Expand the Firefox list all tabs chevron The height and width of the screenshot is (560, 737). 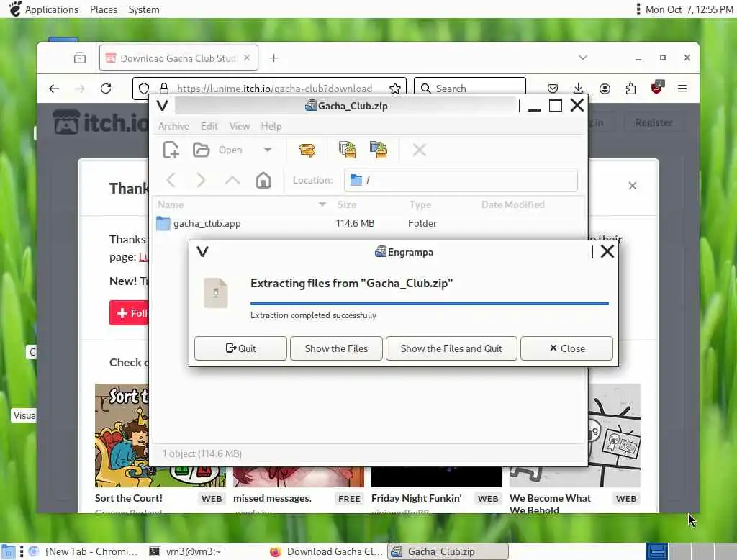coord(583,58)
